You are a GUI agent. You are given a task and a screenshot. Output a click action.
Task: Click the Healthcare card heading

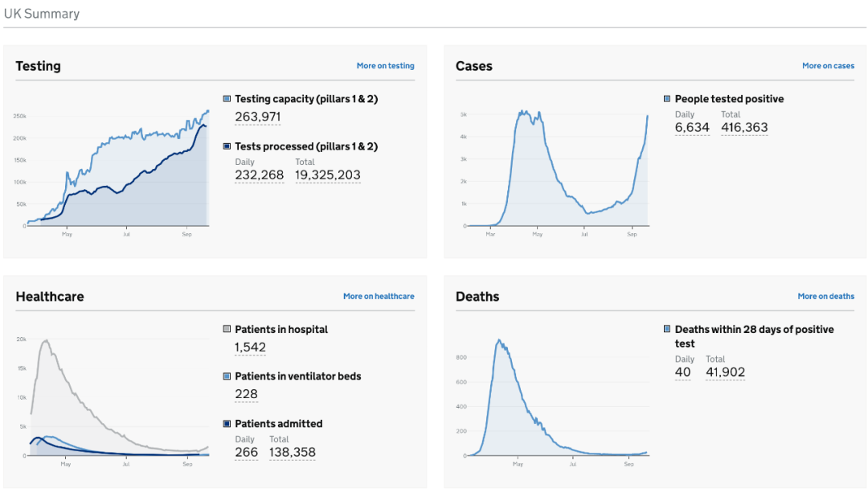tap(50, 296)
